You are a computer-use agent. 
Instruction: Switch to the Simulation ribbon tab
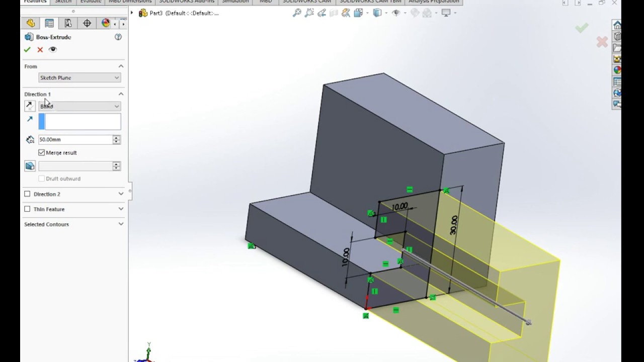point(235,2)
